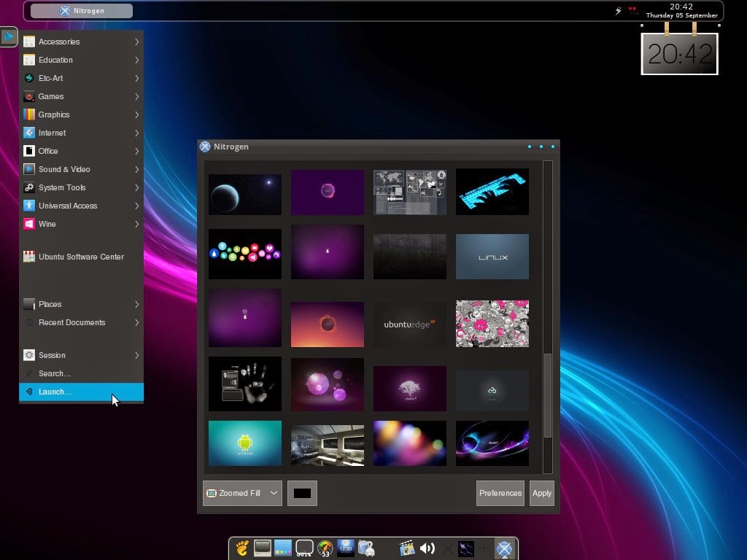
Task: Select the colorful bokeh lights wallpaper
Action: pos(410,443)
